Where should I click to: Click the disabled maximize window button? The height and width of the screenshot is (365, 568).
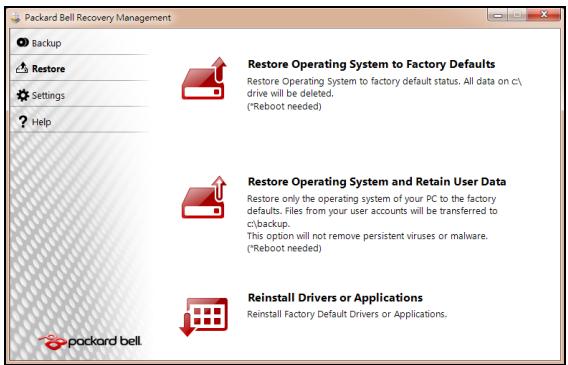(x=517, y=15)
